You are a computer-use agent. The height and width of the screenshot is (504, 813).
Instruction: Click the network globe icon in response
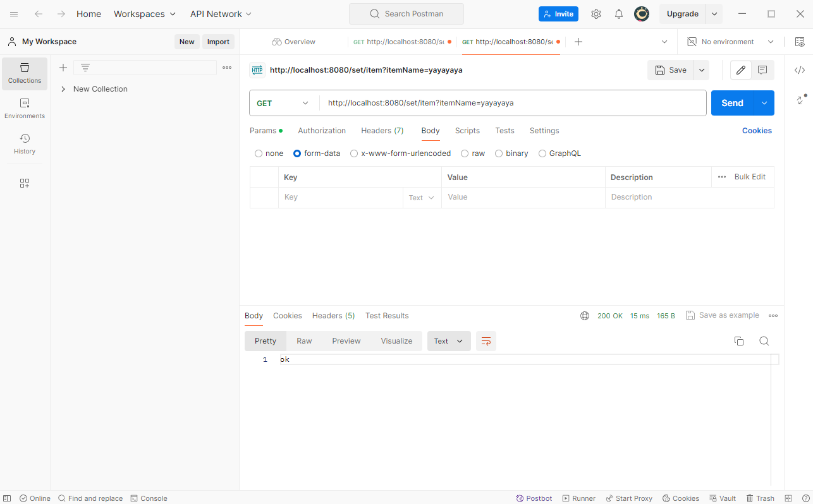point(585,316)
